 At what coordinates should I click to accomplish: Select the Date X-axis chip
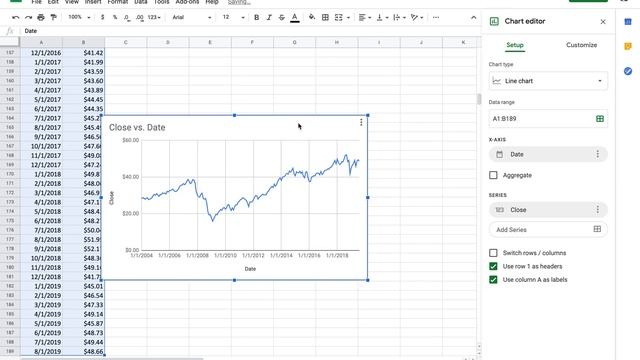(548, 154)
